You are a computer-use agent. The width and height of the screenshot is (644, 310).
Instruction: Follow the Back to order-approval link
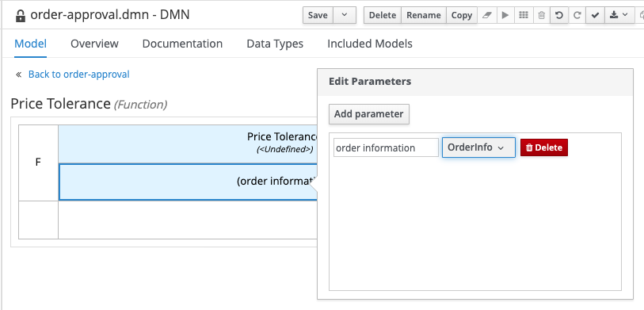tap(79, 75)
